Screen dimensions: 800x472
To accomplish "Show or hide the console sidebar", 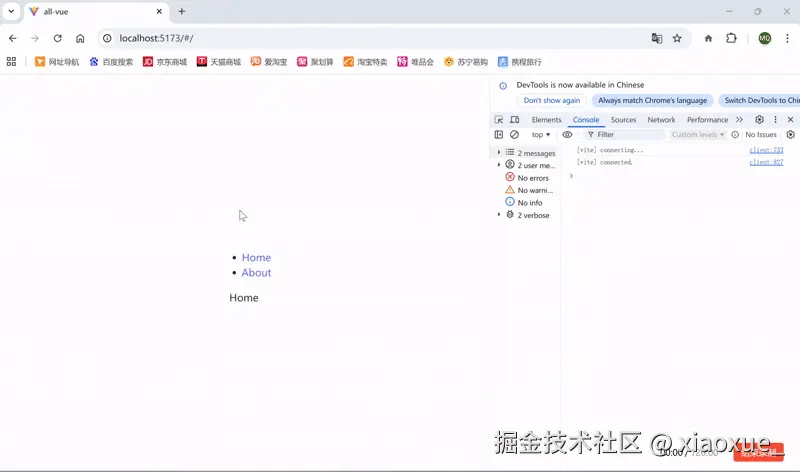I will tap(498, 135).
